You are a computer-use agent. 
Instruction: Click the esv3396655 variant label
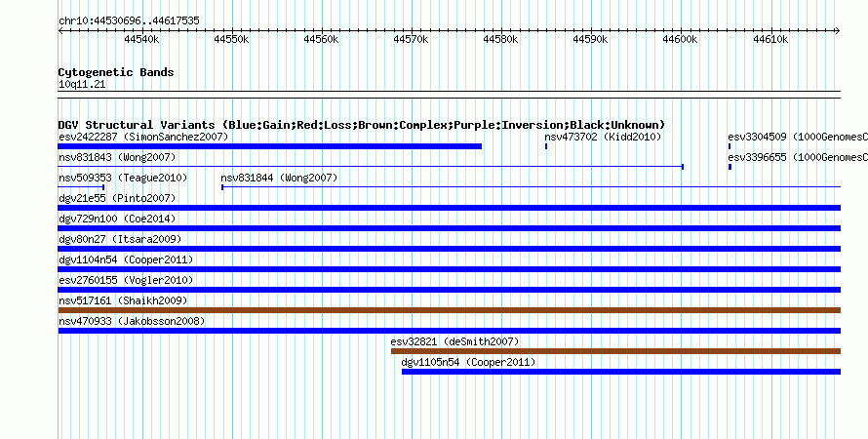pos(798,157)
